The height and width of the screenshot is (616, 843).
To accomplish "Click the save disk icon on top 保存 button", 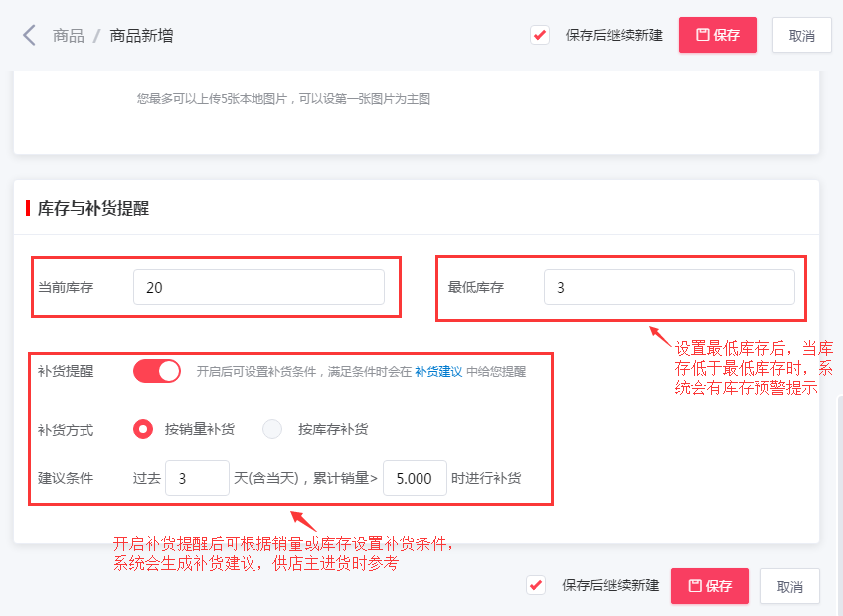I will 701,34.
